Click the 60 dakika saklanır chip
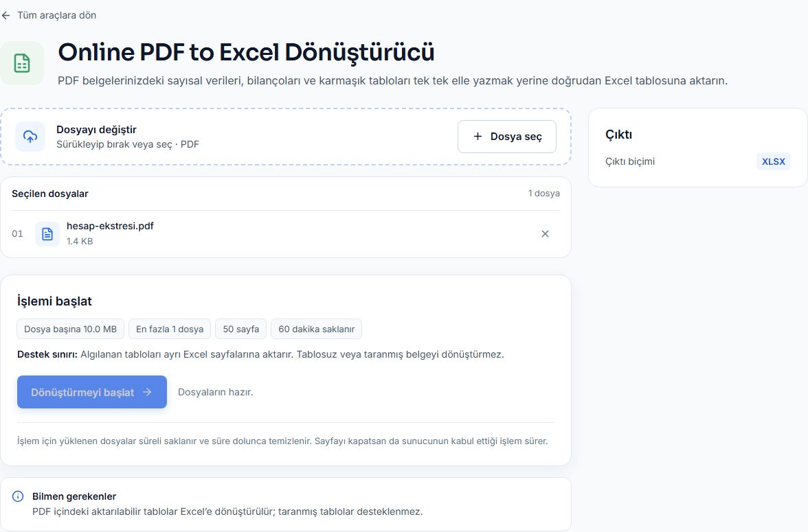The width and height of the screenshot is (808, 532). (x=316, y=329)
